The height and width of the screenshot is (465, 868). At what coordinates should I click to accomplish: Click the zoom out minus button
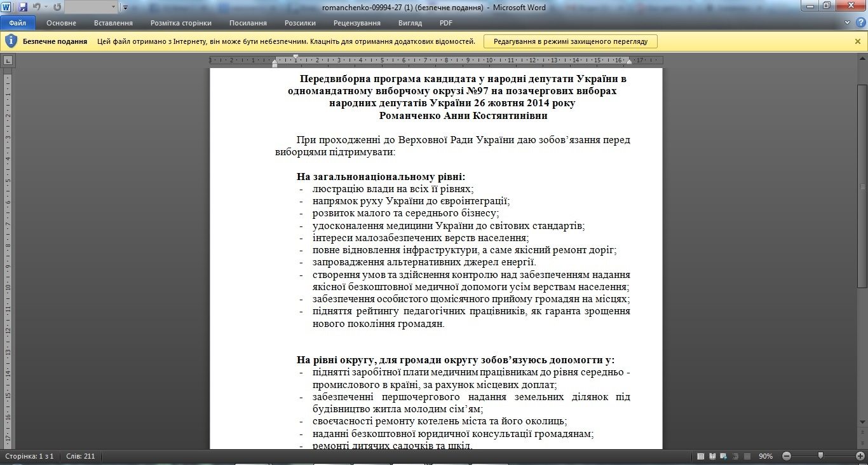click(x=787, y=456)
